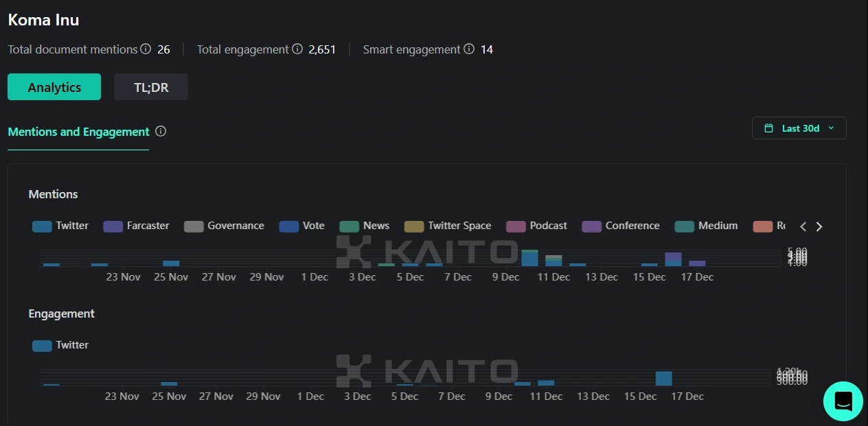This screenshot has height=426, width=868.
Task: Click the Koma Inu project title
Action: click(43, 20)
